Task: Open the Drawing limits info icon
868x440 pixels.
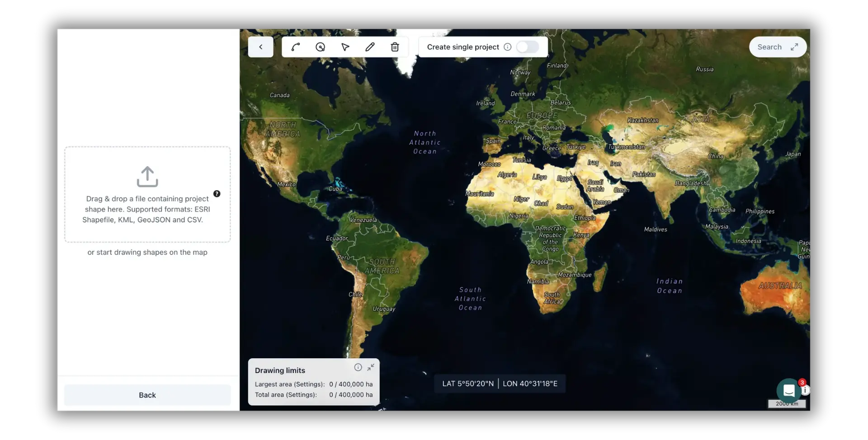Action: (x=358, y=367)
